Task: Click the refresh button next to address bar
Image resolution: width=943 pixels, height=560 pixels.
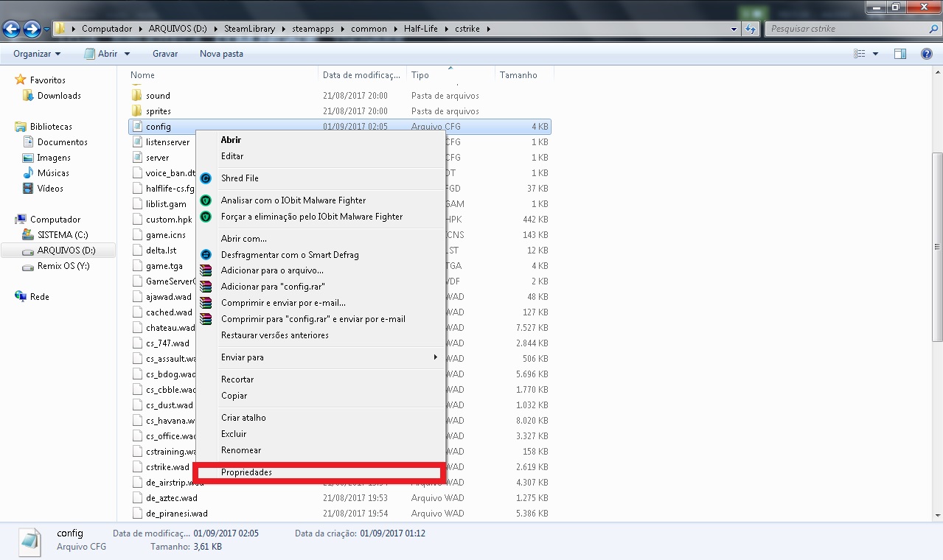Action: pos(751,29)
